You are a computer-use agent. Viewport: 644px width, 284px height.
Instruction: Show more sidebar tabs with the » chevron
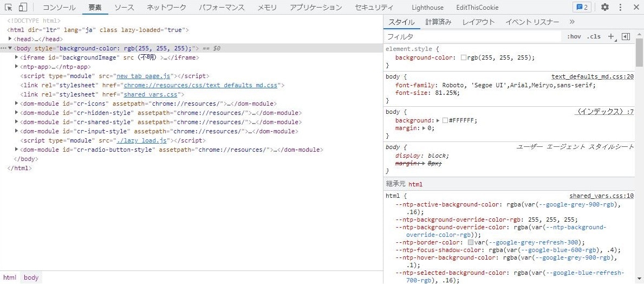572,22
